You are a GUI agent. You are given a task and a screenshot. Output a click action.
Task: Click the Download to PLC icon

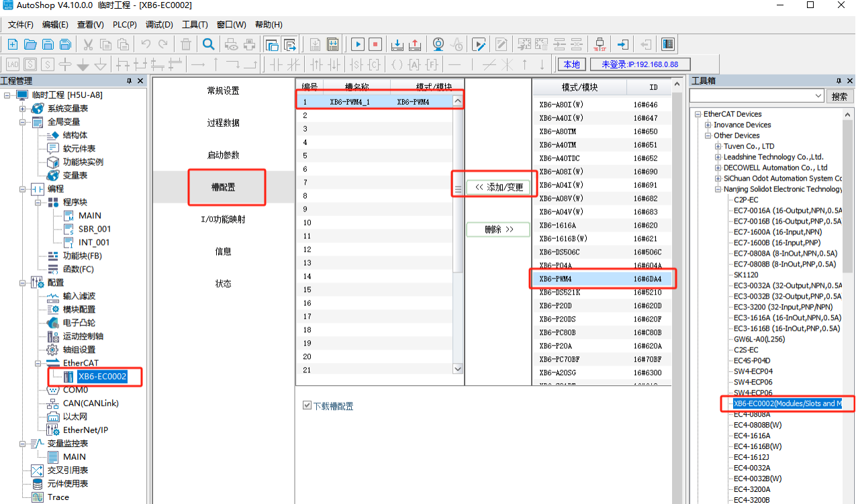click(x=397, y=44)
